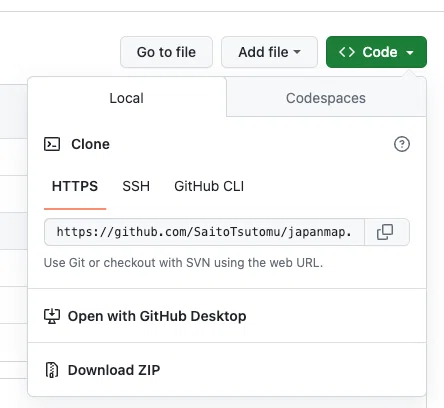Open the green Code dropdown arrow
The height and width of the screenshot is (408, 444).
410,52
